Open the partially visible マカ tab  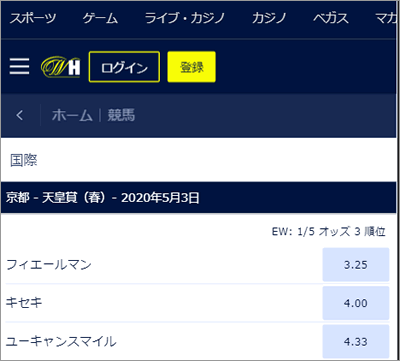[387, 18]
